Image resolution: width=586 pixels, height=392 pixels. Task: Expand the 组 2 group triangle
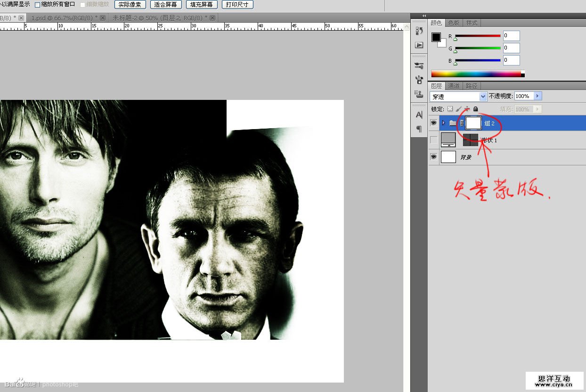[444, 123]
